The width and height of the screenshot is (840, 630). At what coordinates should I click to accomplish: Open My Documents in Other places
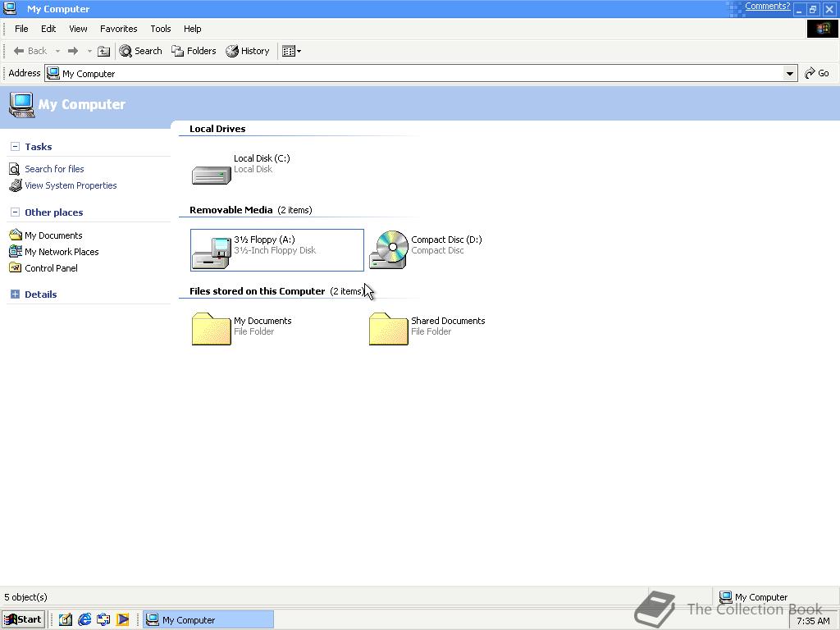click(x=53, y=235)
